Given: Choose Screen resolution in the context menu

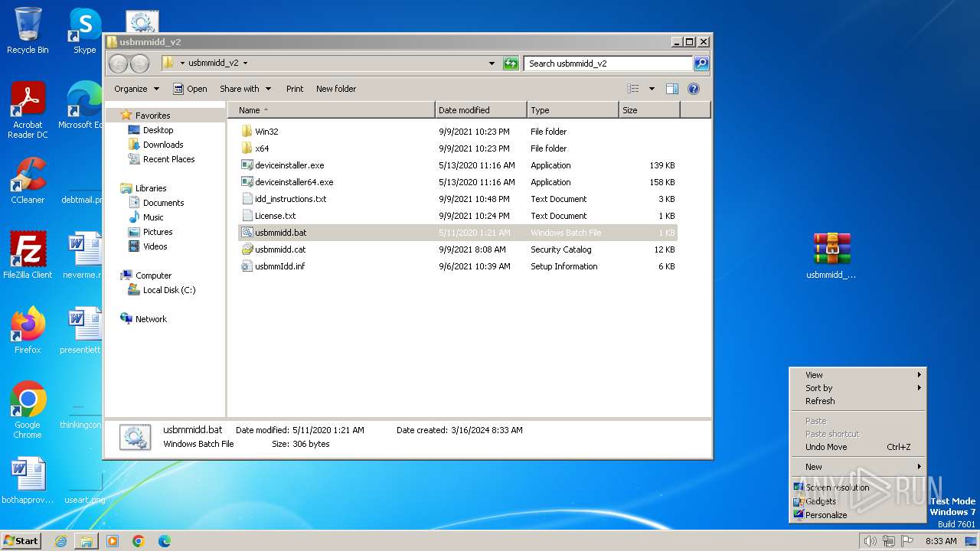Looking at the screenshot, I should click(x=858, y=487).
